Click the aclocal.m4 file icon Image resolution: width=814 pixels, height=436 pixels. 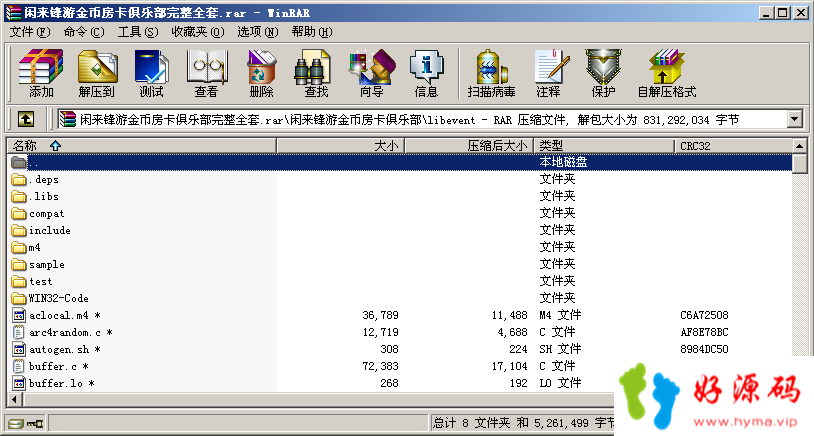click(19, 315)
